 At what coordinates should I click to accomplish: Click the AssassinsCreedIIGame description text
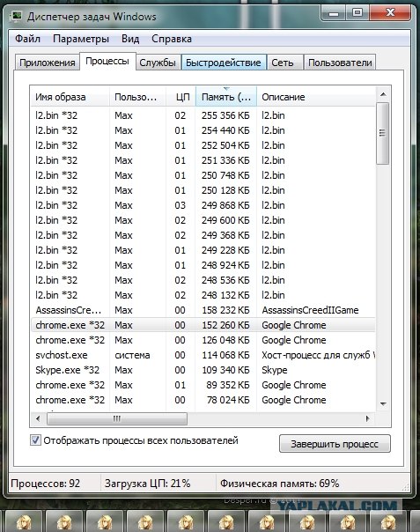310,310
